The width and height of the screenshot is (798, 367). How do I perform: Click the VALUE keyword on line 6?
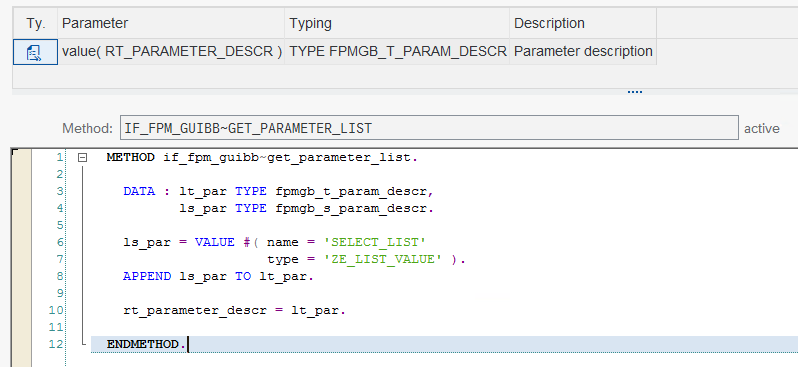pos(215,242)
